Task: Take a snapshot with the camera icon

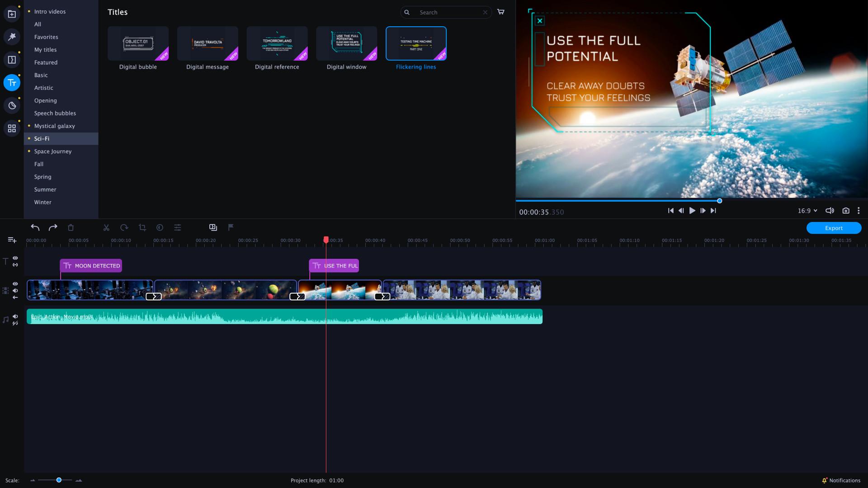Action: 846,211
